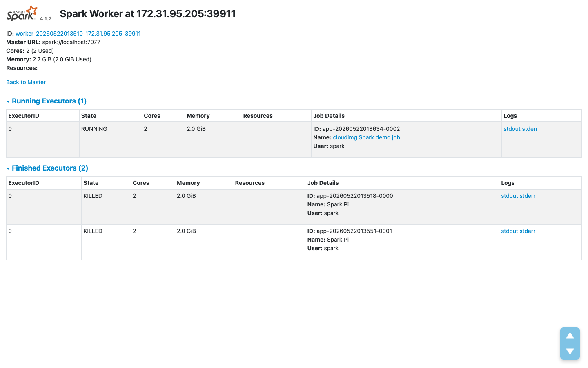The width and height of the screenshot is (588, 368).
Task: Open the worker ID link
Action: click(78, 34)
